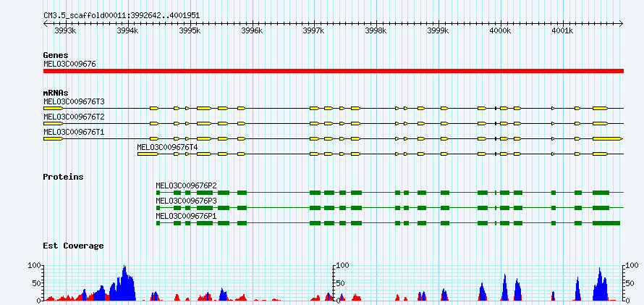Click the first yellow exon of transcript T2
Viewport: 644px width, 305px height.
pos(53,123)
